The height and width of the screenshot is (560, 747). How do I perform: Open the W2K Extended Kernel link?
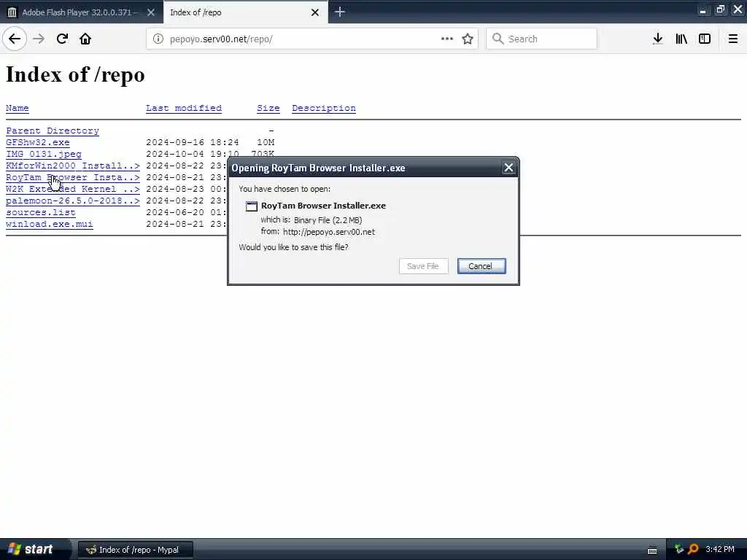73,189
